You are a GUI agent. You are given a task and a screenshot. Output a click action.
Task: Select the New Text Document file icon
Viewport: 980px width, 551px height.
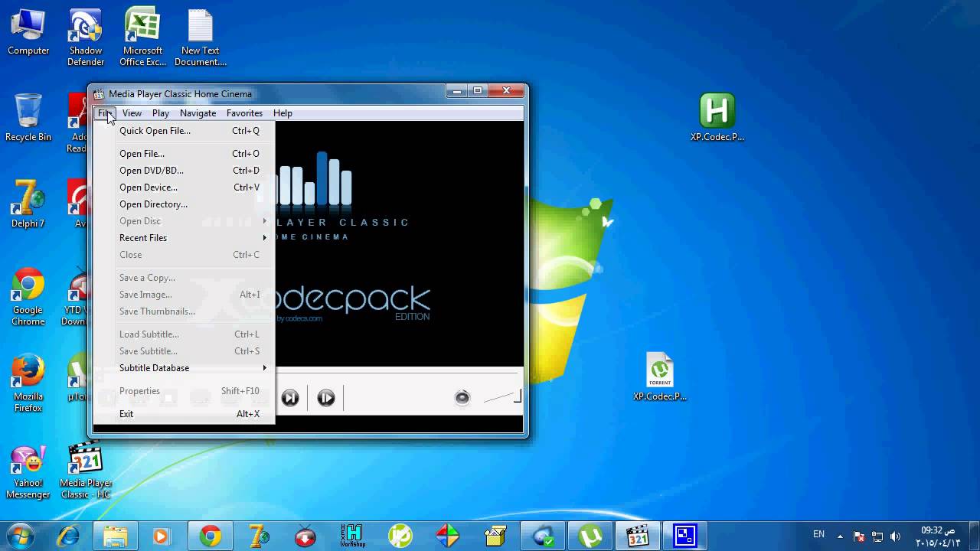click(x=201, y=37)
